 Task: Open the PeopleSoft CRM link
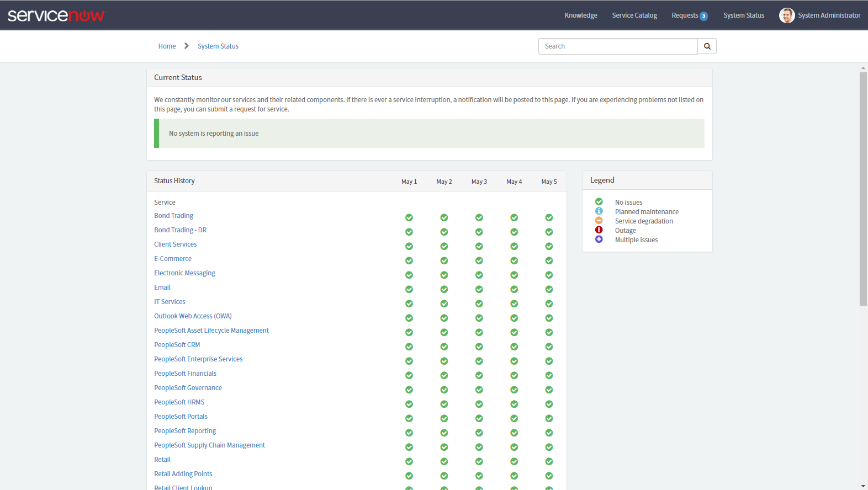177,345
